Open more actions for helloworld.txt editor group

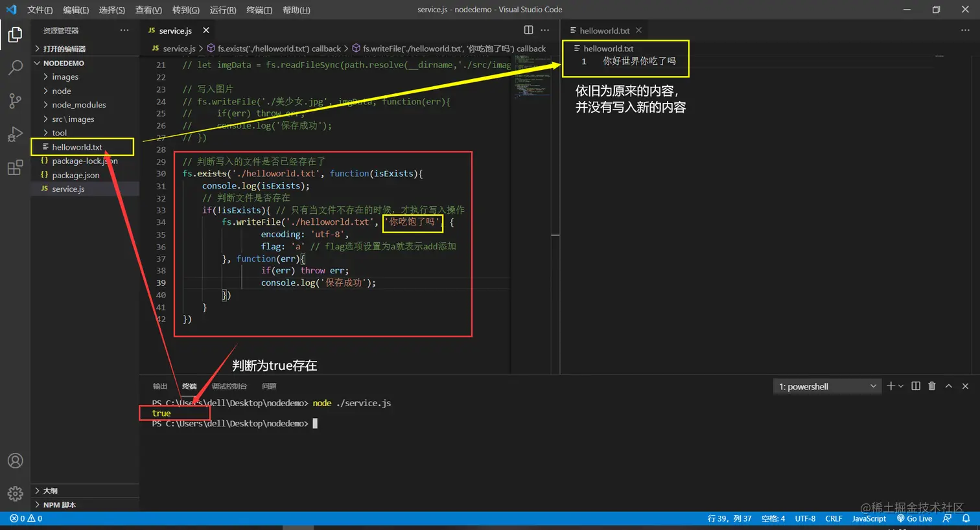tap(965, 30)
